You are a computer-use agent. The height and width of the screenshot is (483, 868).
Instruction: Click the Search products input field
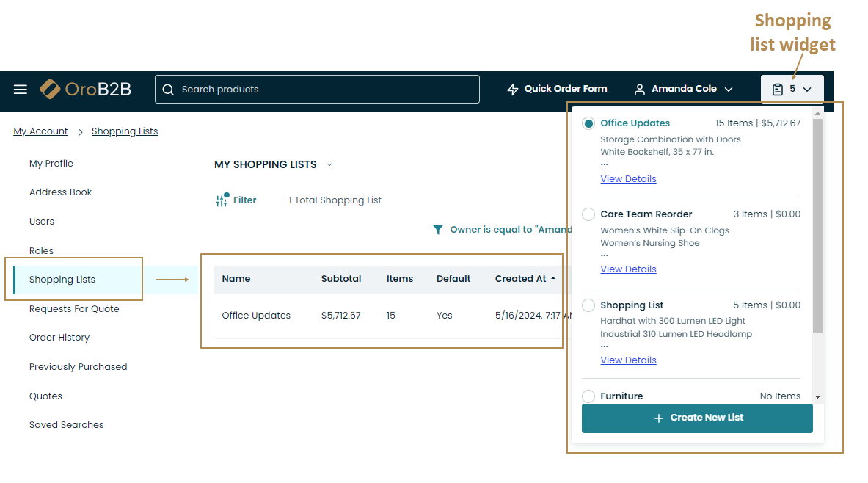tap(323, 90)
